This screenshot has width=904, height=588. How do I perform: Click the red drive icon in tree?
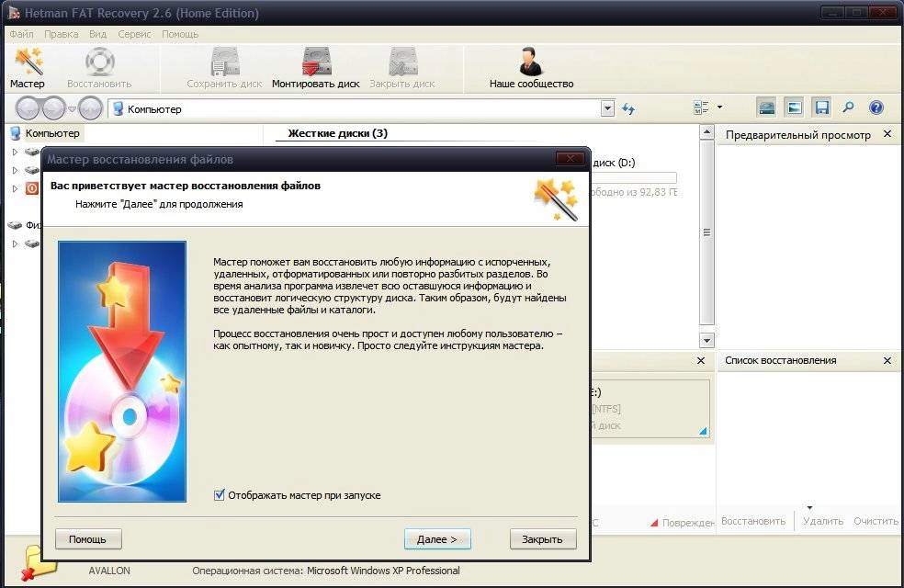click(x=32, y=188)
